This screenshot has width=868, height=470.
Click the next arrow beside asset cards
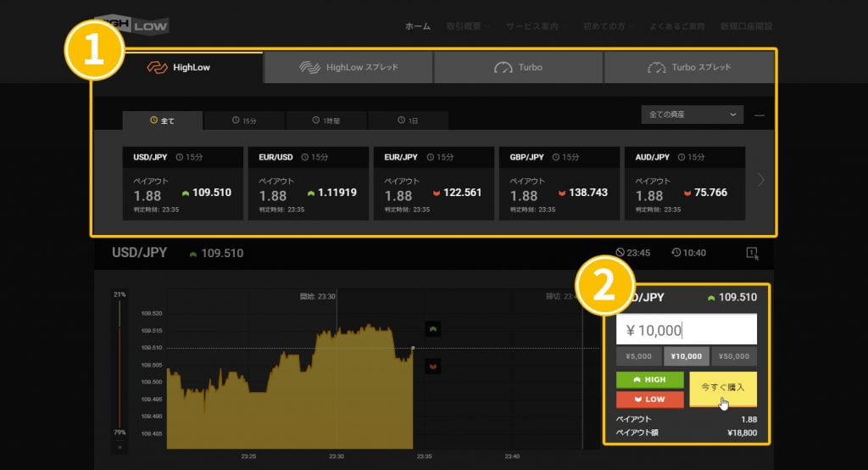pos(760,180)
